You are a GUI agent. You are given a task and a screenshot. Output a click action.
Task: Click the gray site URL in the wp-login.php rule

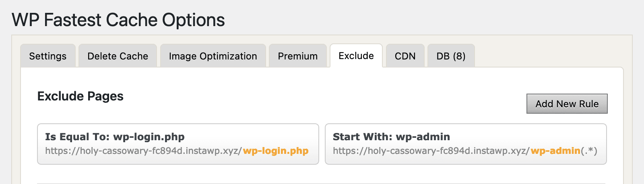(144, 151)
